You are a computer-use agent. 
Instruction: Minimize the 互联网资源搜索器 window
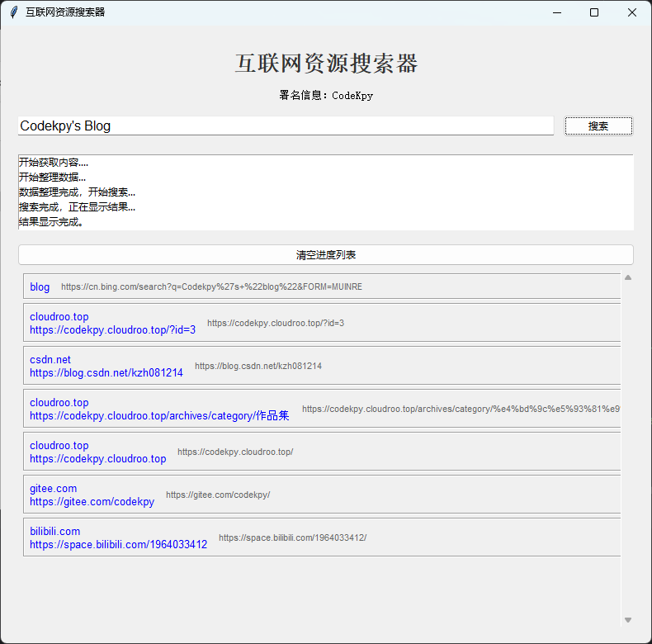tap(557, 12)
